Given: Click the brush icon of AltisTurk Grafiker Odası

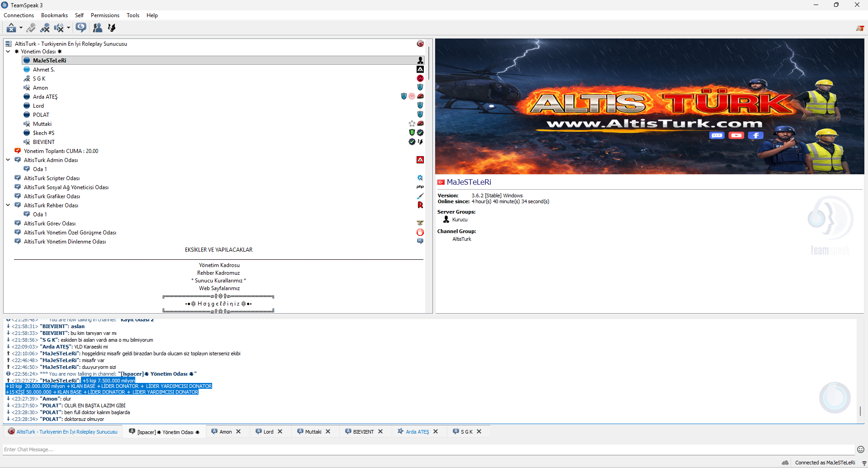Looking at the screenshot, I should [420, 196].
